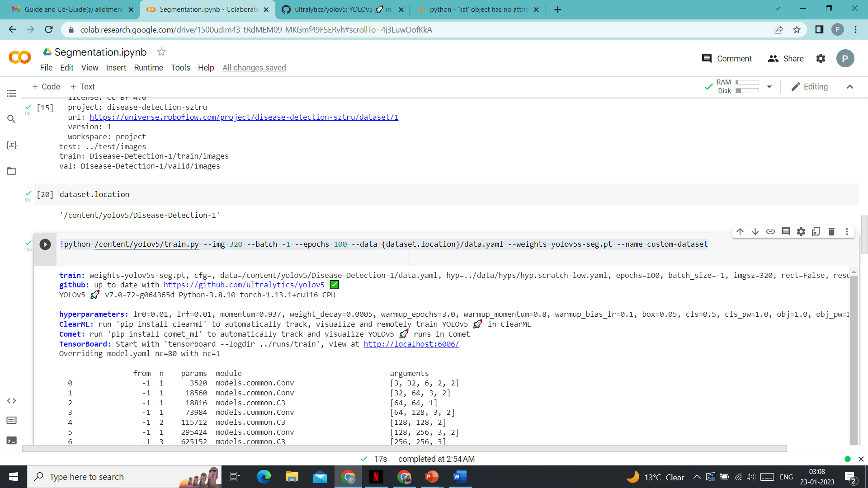Open the Find and replace sidebar
868x488 pixels.
coord(11,119)
